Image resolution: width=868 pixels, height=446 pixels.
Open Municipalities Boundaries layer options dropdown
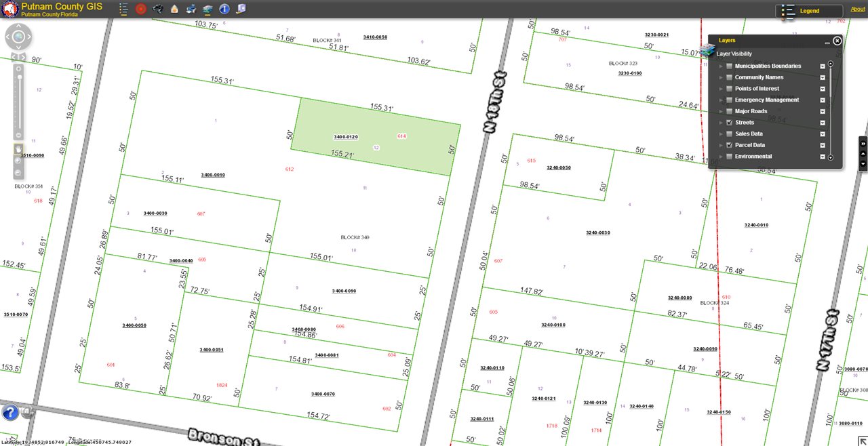tap(823, 66)
